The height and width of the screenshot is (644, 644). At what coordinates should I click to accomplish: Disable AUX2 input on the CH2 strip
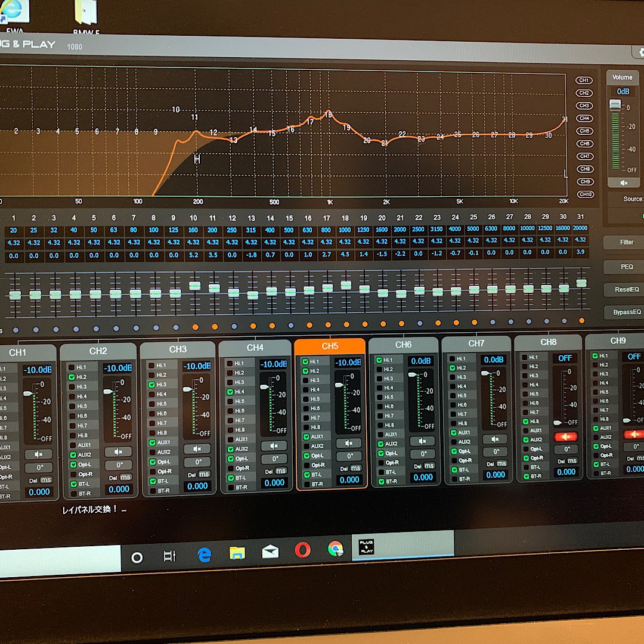tap(72, 454)
